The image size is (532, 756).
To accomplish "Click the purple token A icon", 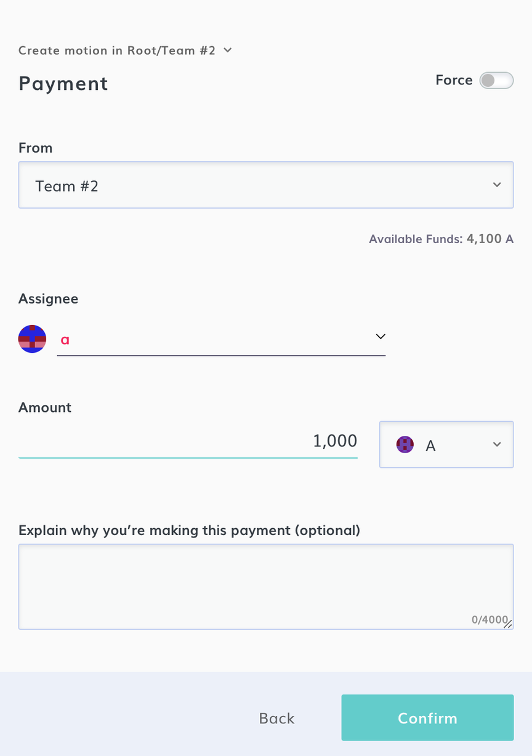I will click(405, 444).
